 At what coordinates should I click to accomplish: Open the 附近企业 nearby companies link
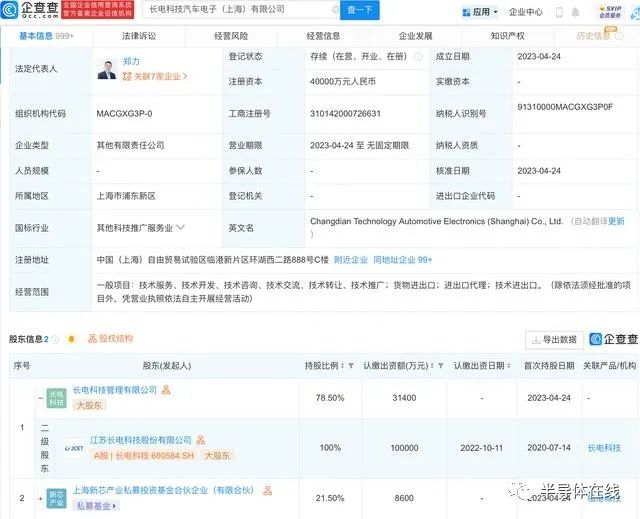(x=351, y=260)
